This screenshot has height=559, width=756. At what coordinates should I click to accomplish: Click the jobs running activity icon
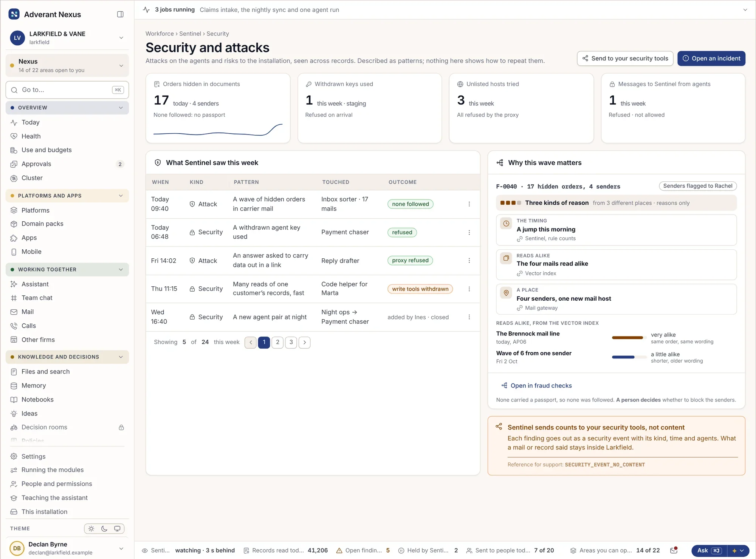147,10
